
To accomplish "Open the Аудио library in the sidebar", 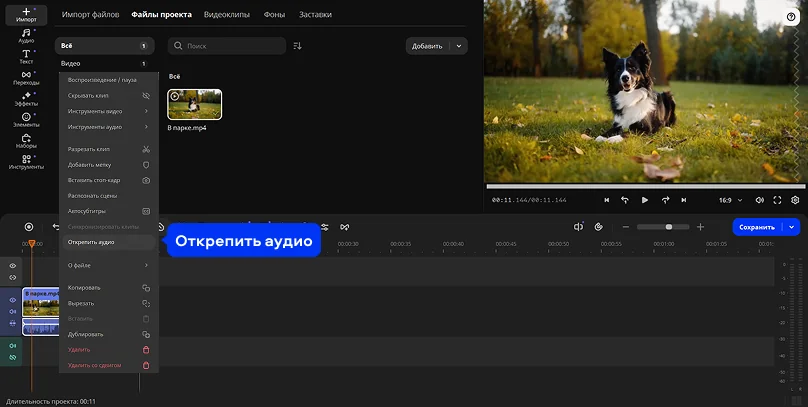I will pos(26,36).
